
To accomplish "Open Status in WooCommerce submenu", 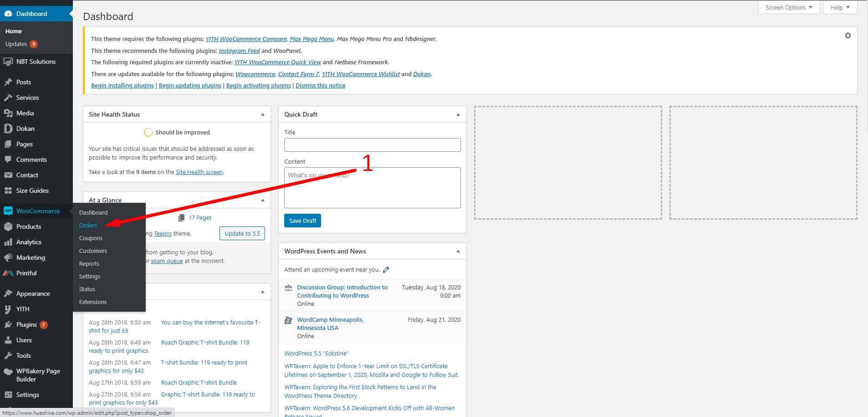I will tap(87, 289).
